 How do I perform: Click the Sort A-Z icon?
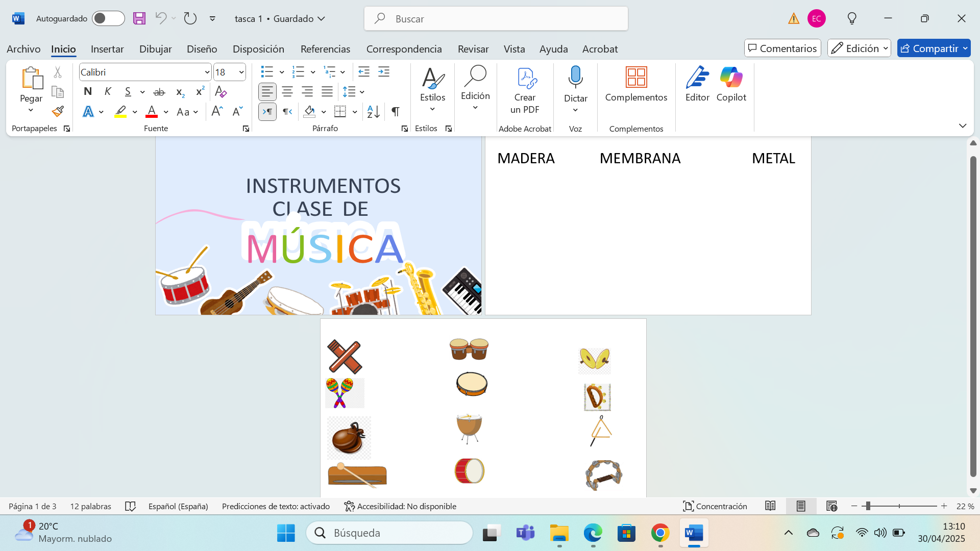(373, 112)
